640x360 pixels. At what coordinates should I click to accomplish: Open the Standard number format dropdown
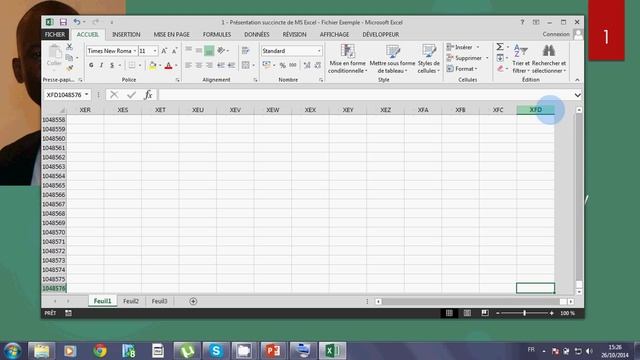[x=319, y=51]
